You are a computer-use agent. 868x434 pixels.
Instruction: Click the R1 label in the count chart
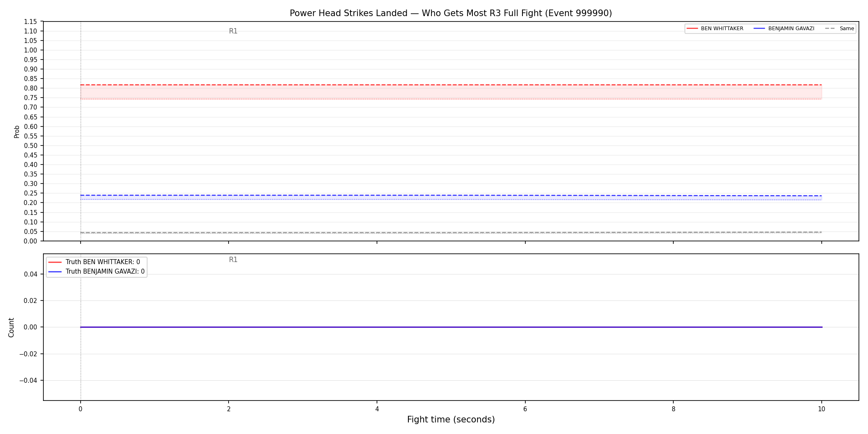point(233,260)
